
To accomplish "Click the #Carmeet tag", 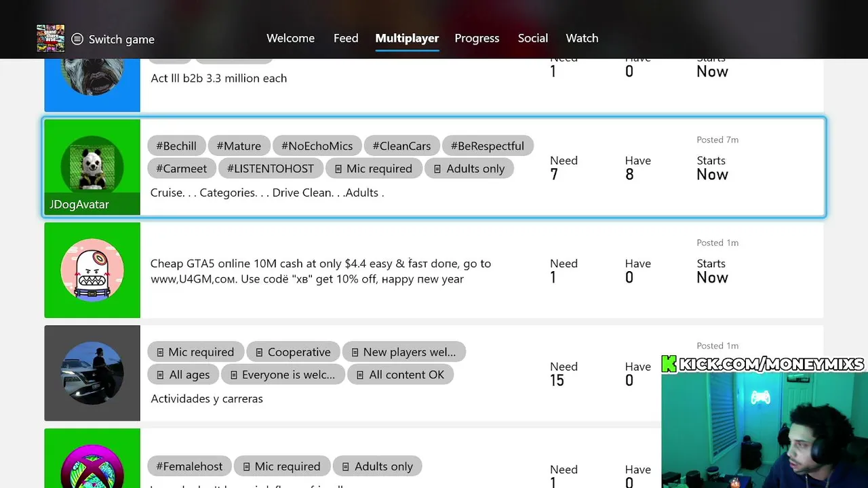I will 182,168.
